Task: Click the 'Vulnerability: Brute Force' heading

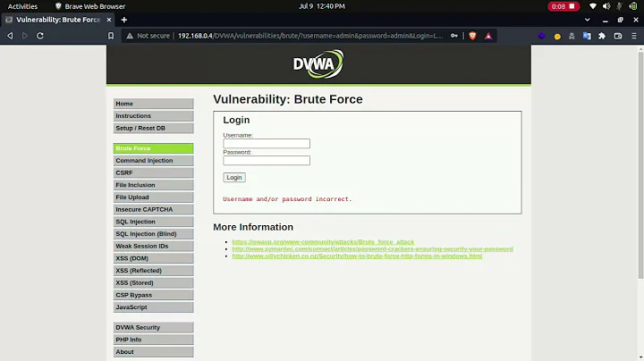Action: click(x=288, y=99)
